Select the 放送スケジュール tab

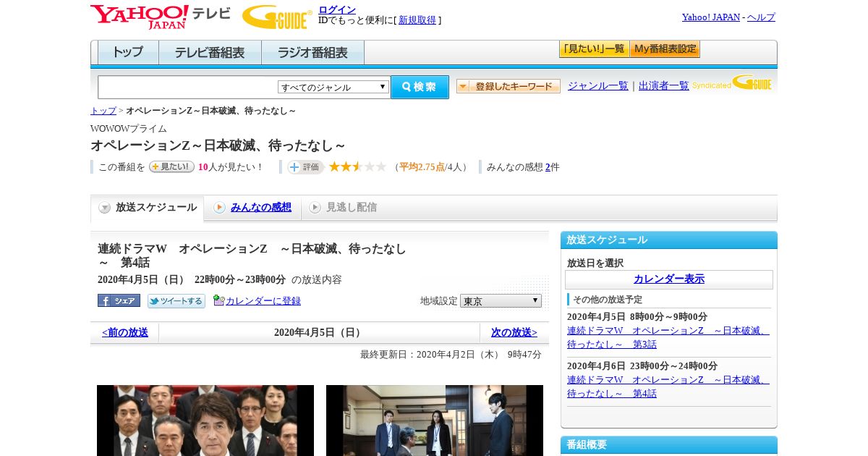tap(148, 208)
